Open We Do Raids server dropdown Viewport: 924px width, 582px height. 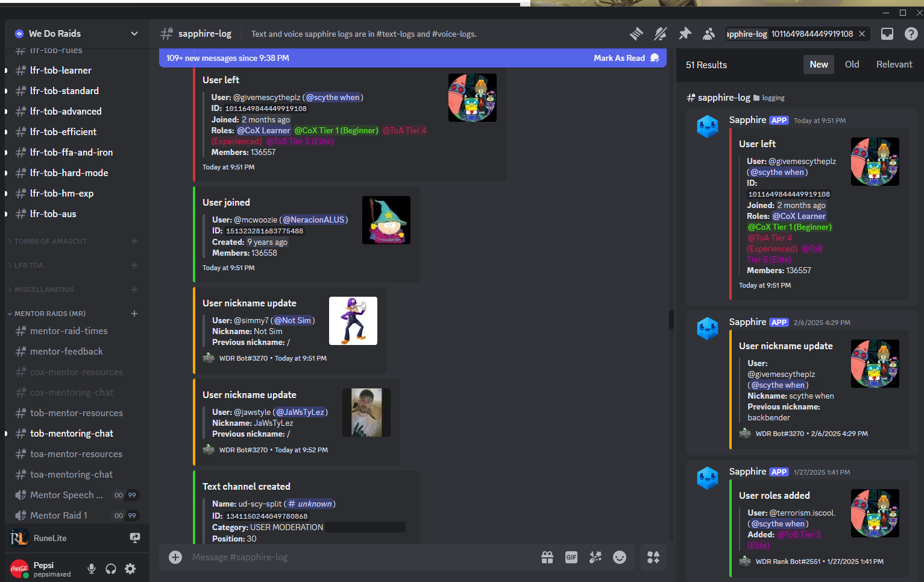pyautogui.click(x=134, y=34)
